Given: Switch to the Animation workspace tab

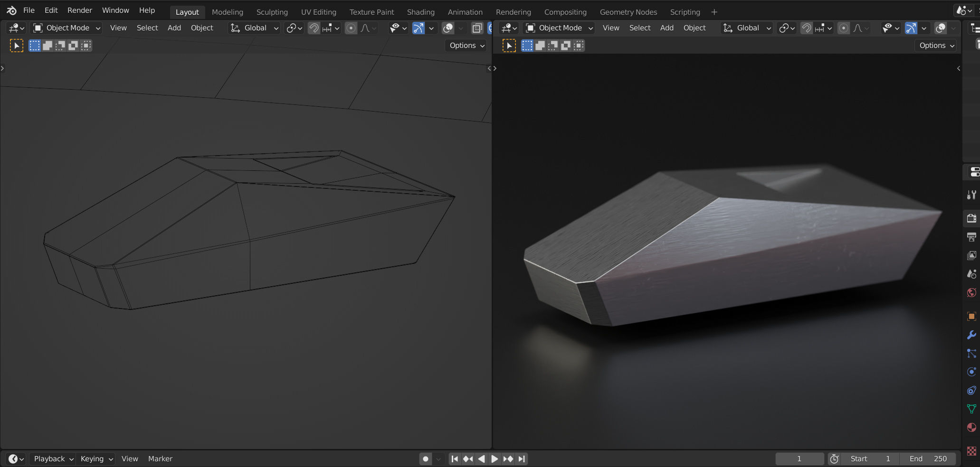Looking at the screenshot, I should [x=465, y=12].
